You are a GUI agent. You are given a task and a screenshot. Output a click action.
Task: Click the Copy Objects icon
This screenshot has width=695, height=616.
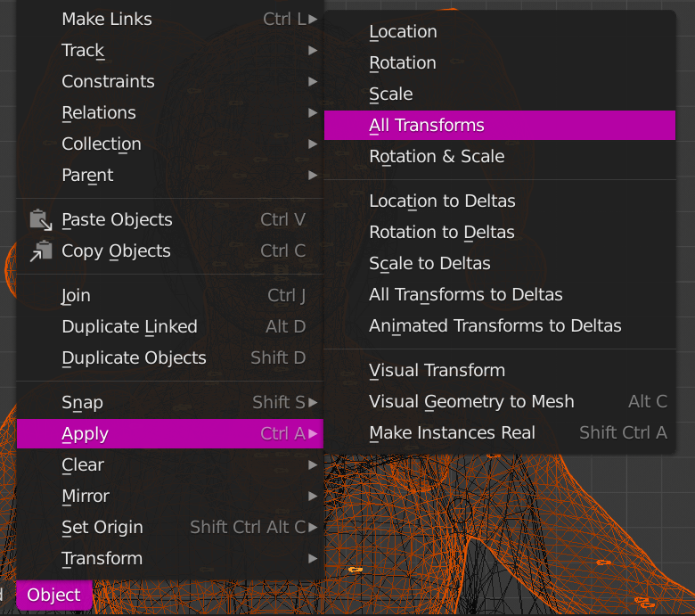tap(41, 251)
